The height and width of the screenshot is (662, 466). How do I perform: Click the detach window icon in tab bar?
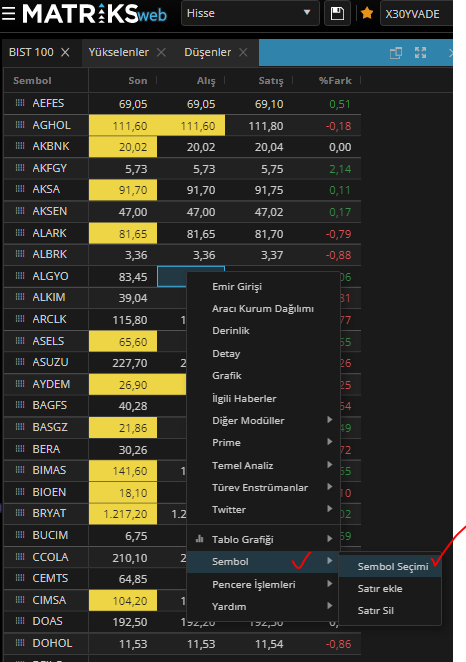pyautogui.click(x=396, y=53)
